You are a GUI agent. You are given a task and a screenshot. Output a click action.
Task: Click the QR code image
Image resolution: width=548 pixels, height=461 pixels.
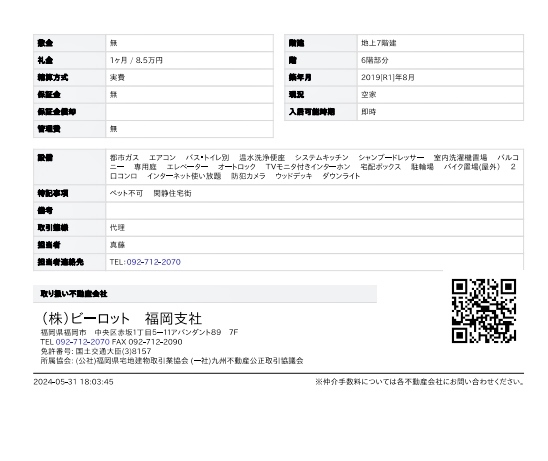(x=484, y=310)
